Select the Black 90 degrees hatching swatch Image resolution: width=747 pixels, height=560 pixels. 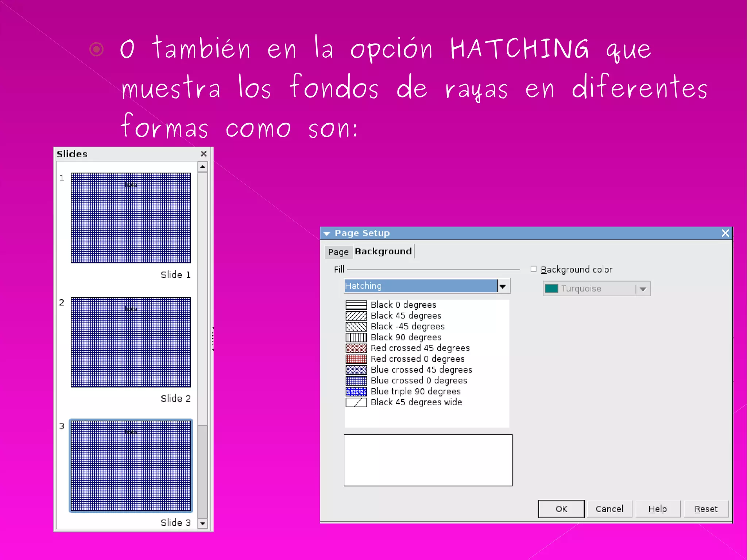pyautogui.click(x=356, y=337)
